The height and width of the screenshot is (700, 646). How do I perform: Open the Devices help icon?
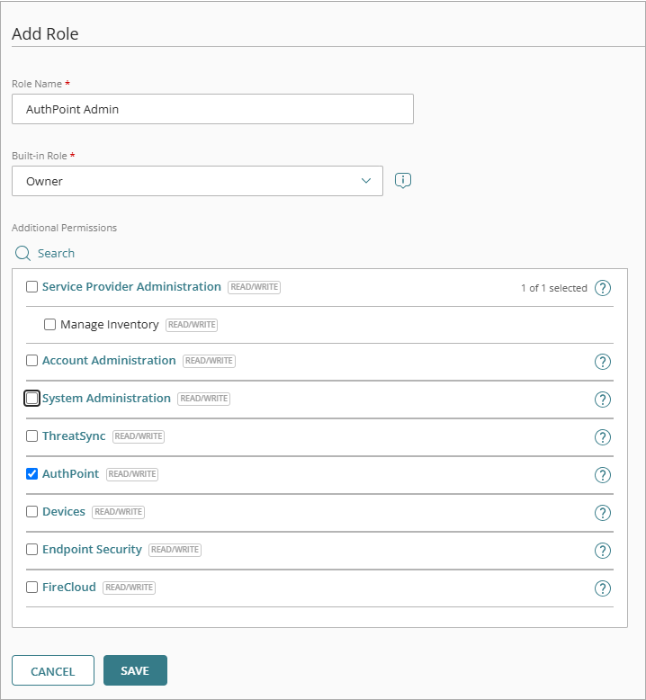click(x=602, y=513)
